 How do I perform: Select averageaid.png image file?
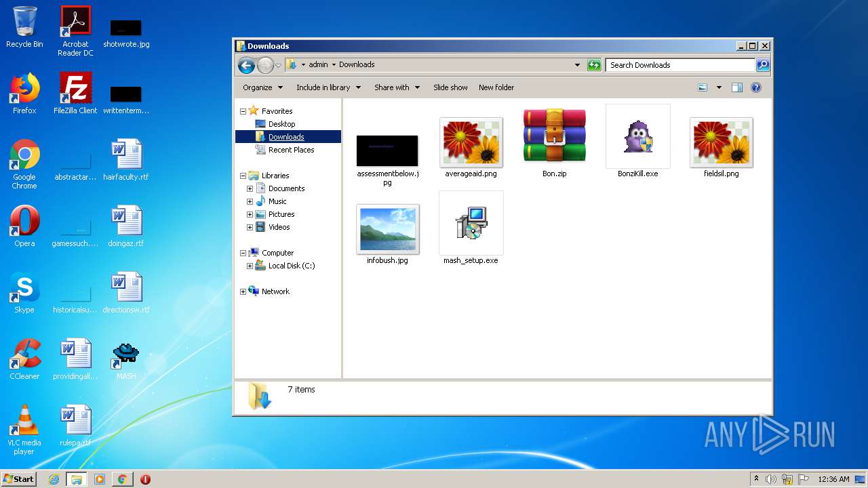471,146
